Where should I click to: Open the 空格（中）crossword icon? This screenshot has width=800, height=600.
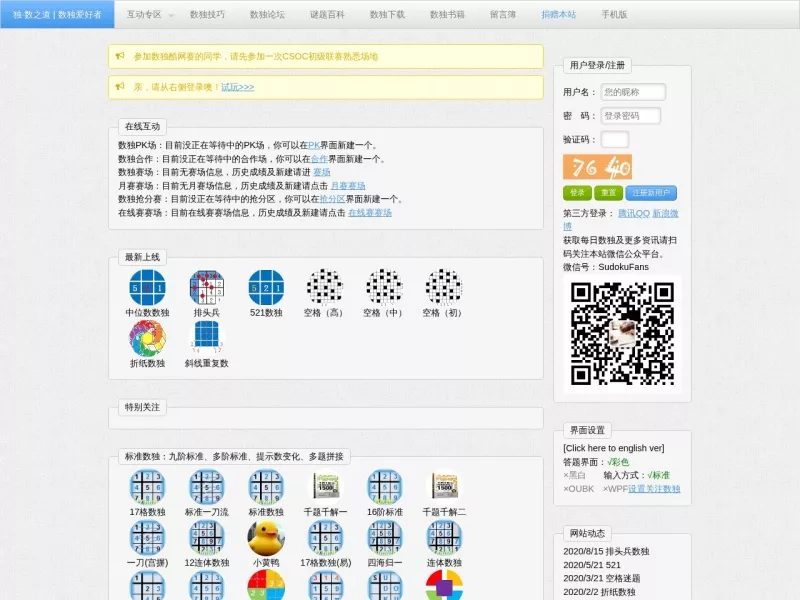point(384,287)
